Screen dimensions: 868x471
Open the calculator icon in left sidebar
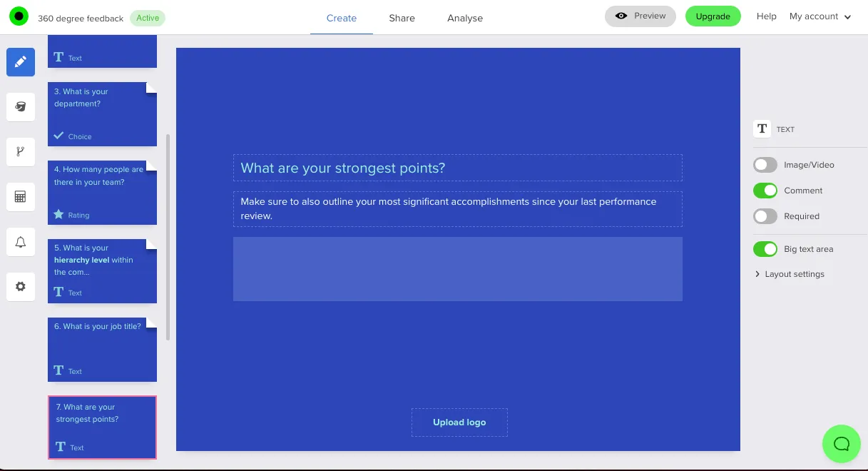21,197
